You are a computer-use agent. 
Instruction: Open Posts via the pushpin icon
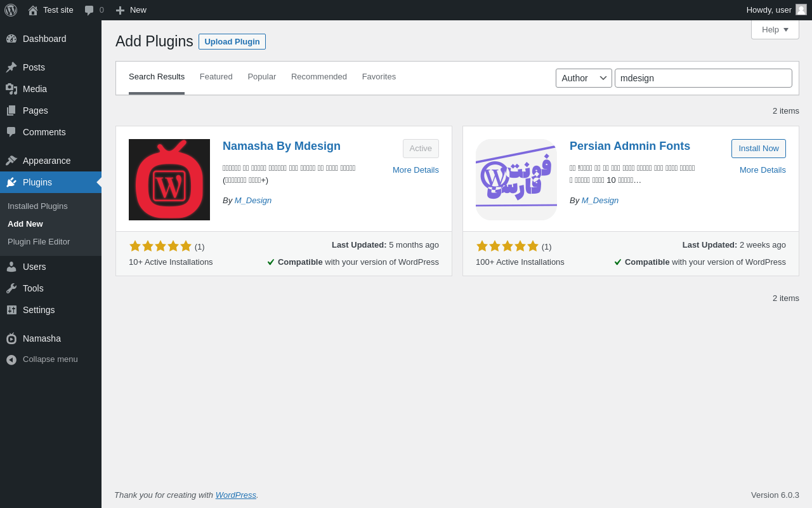tap(11, 67)
